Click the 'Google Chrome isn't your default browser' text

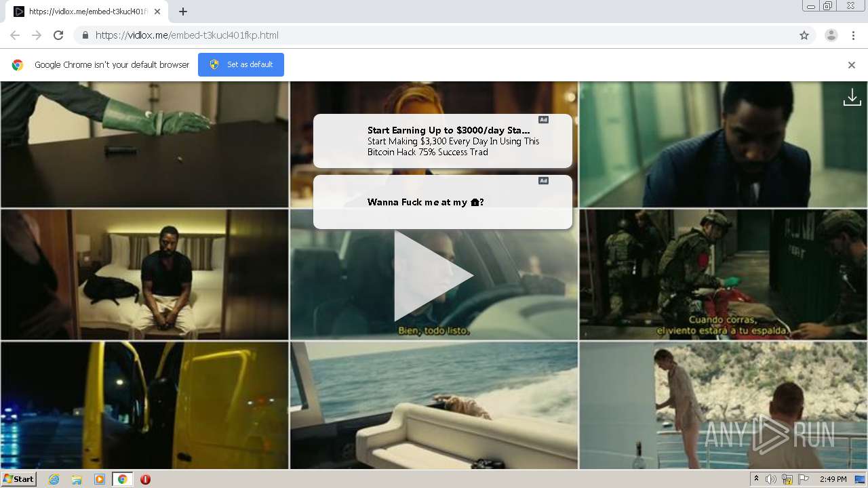[112, 65]
